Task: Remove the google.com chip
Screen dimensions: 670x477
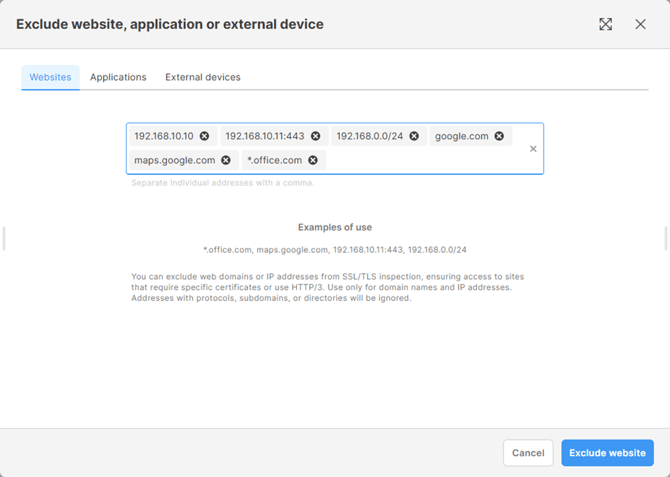Action: pyautogui.click(x=499, y=136)
